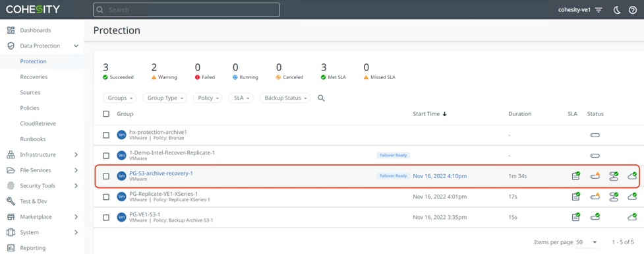Open the Groups filter dropdown

[x=119, y=98]
